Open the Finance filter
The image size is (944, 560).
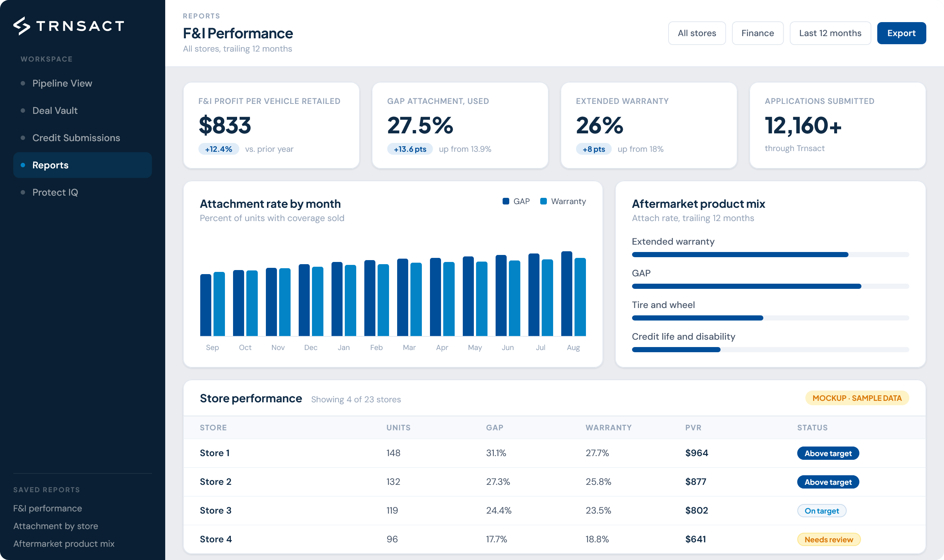[x=757, y=33]
